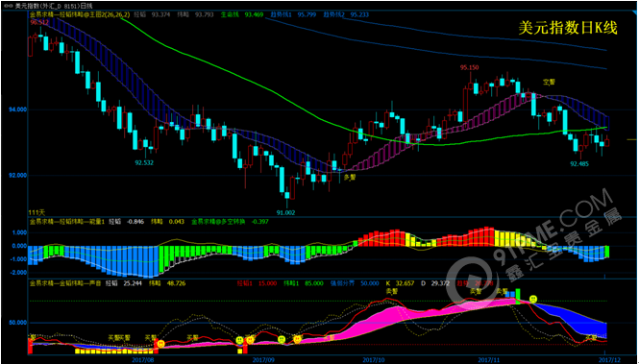The height and width of the screenshot is (364, 639).
Task: Click the 趋势线1 label
Action: pyautogui.click(x=282, y=14)
